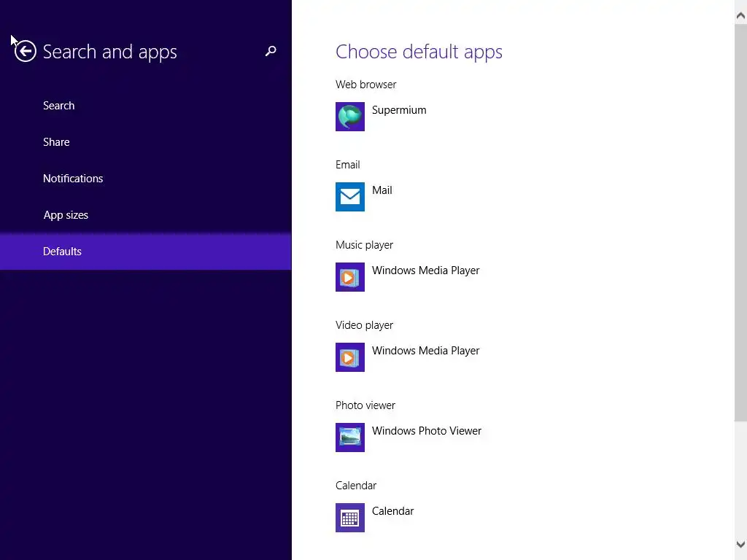Image resolution: width=747 pixels, height=560 pixels.
Task: Click the Windows Photo Viewer icon
Action: click(x=349, y=437)
